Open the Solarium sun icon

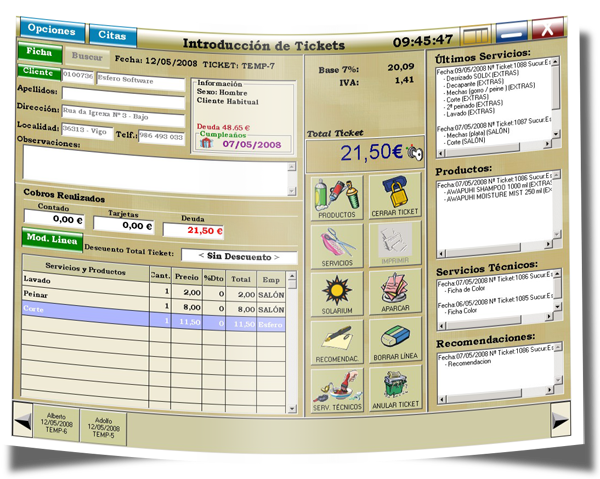[x=337, y=294]
